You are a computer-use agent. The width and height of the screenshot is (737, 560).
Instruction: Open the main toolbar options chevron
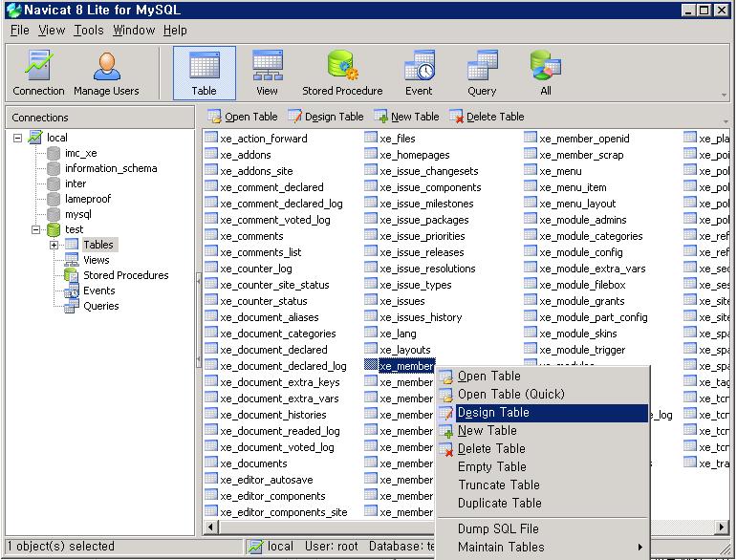click(x=724, y=96)
